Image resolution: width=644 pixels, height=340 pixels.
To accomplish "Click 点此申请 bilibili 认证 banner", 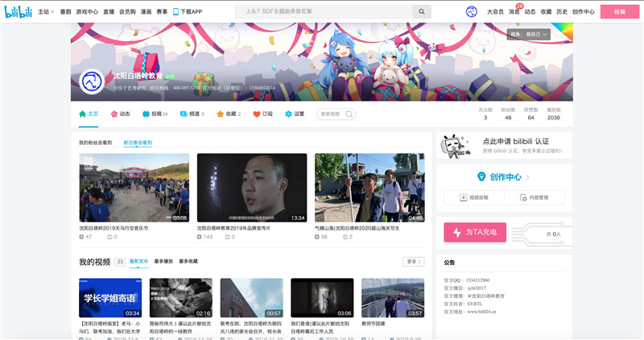I will pos(505,145).
